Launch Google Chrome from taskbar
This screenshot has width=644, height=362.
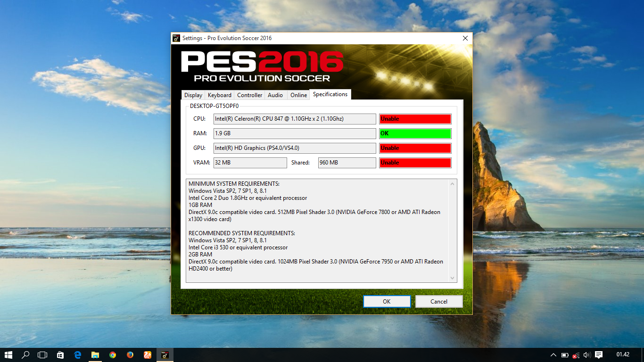pyautogui.click(x=113, y=355)
